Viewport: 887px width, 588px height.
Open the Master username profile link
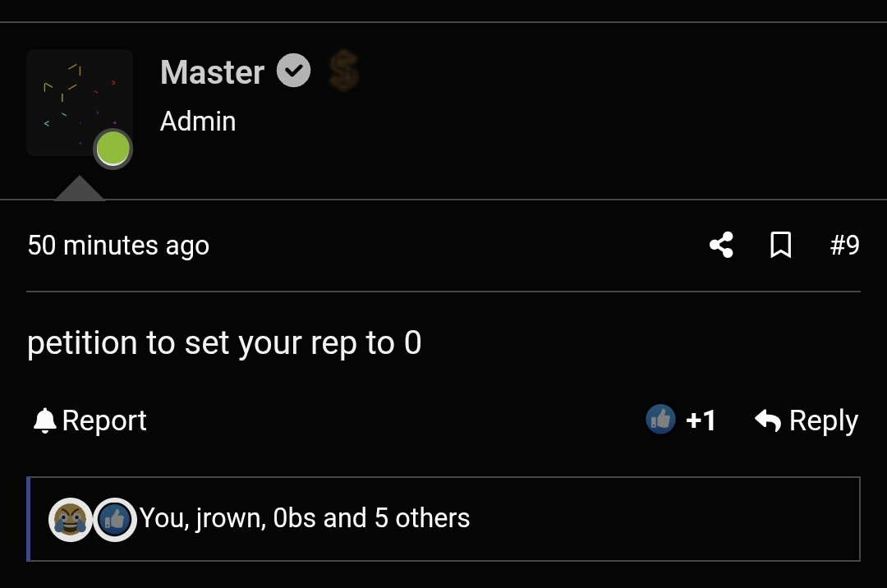(212, 72)
